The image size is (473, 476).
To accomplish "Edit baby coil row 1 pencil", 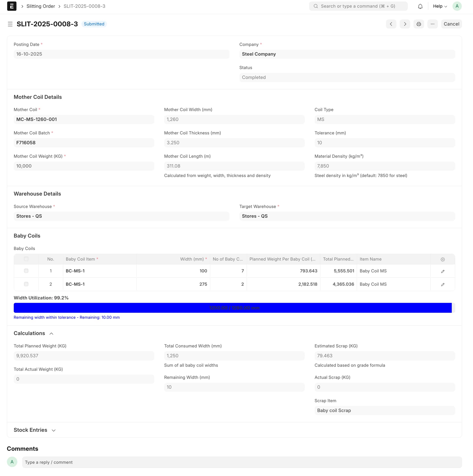I will 442,271.
